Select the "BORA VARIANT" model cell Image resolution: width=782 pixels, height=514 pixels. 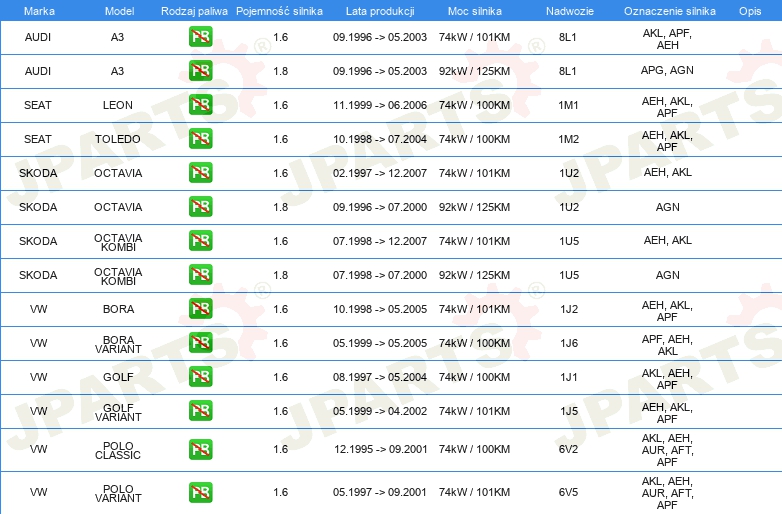[x=118, y=344]
